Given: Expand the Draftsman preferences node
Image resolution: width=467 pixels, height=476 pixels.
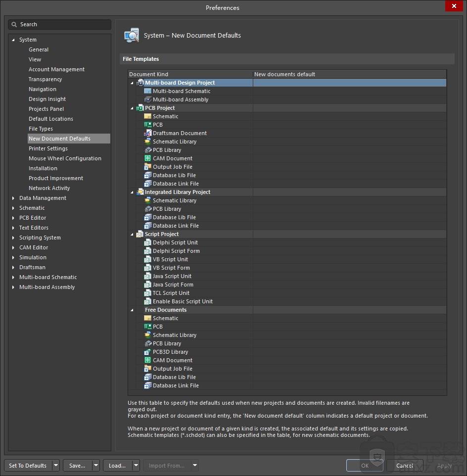Looking at the screenshot, I should pyautogui.click(x=13, y=268).
